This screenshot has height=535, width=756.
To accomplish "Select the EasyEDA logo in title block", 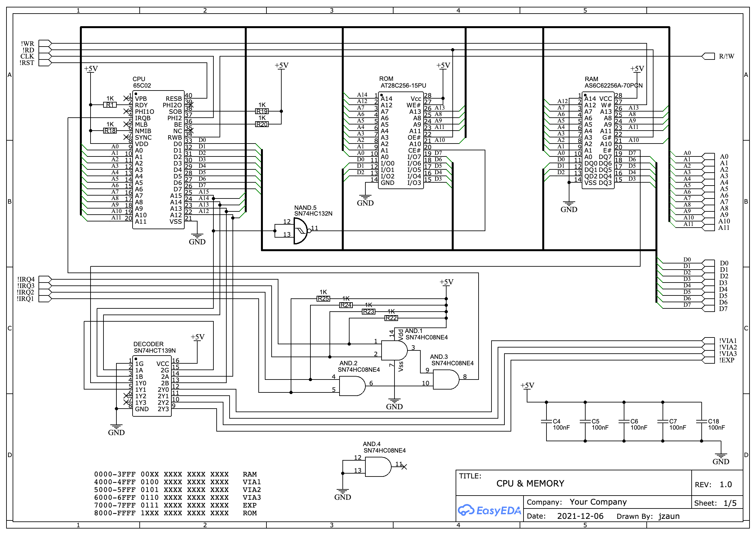I will pos(489,510).
